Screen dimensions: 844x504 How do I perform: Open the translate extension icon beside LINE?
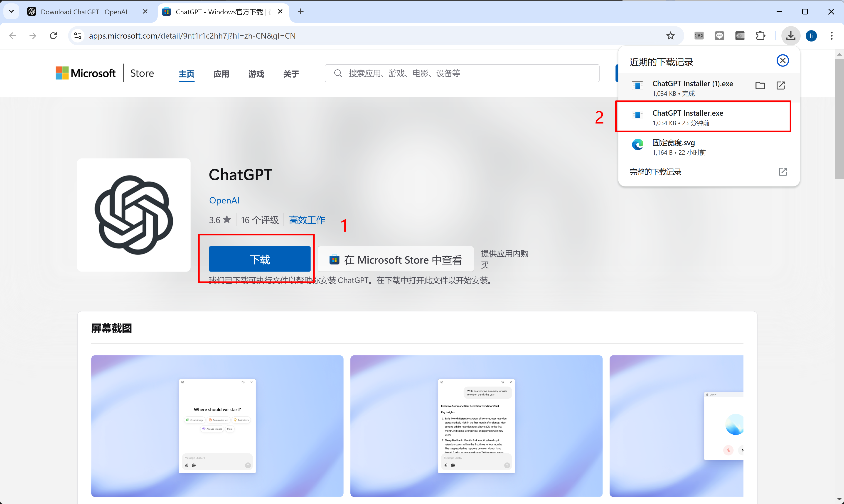740,36
